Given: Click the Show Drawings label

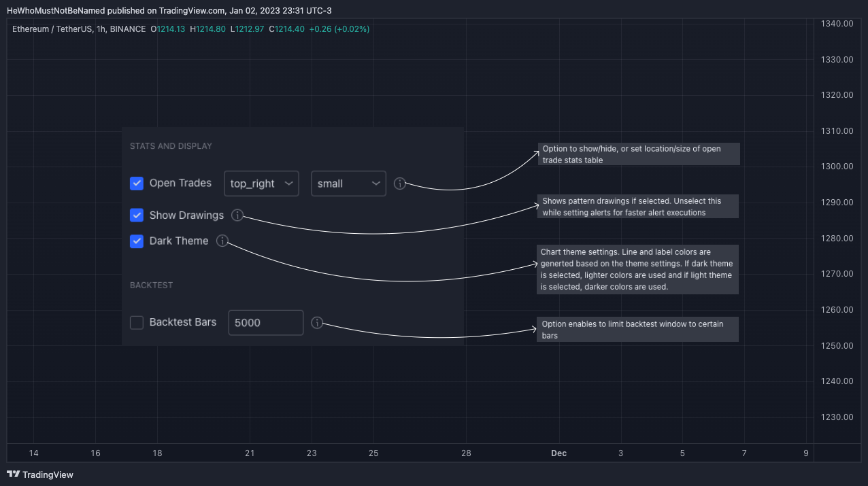Looking at the screenshot, I should pyautogui.click(x=186, y=215).
